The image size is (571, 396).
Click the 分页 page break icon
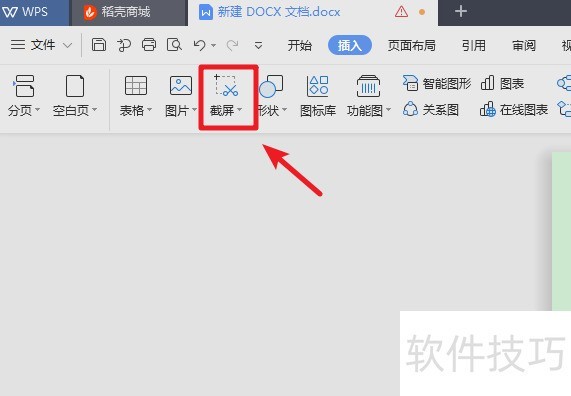coord(24,86)
